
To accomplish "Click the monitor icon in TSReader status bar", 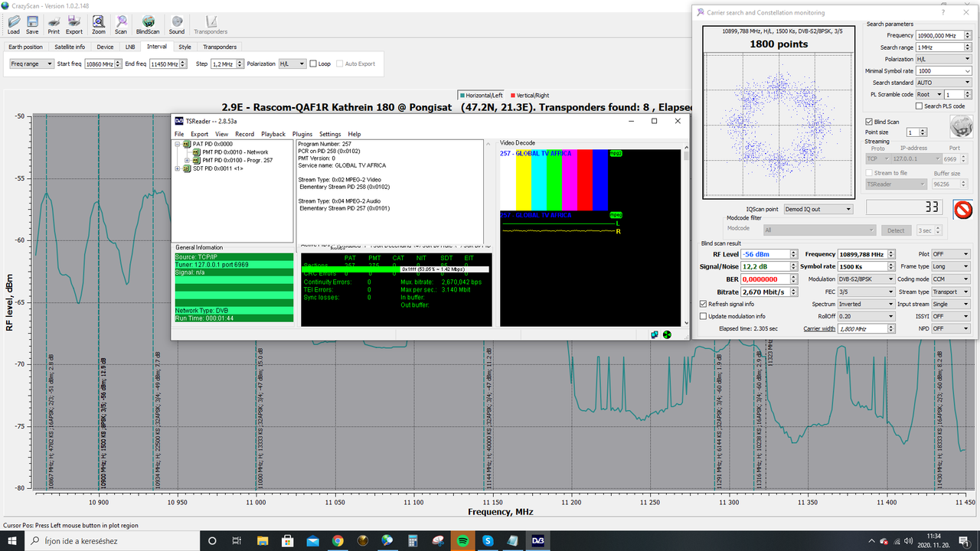I will [x=655, y=334].
